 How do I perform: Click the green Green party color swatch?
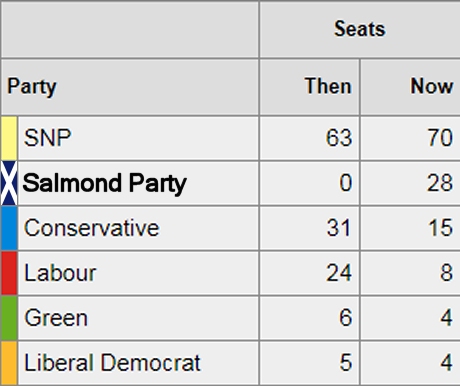(9, 318)
